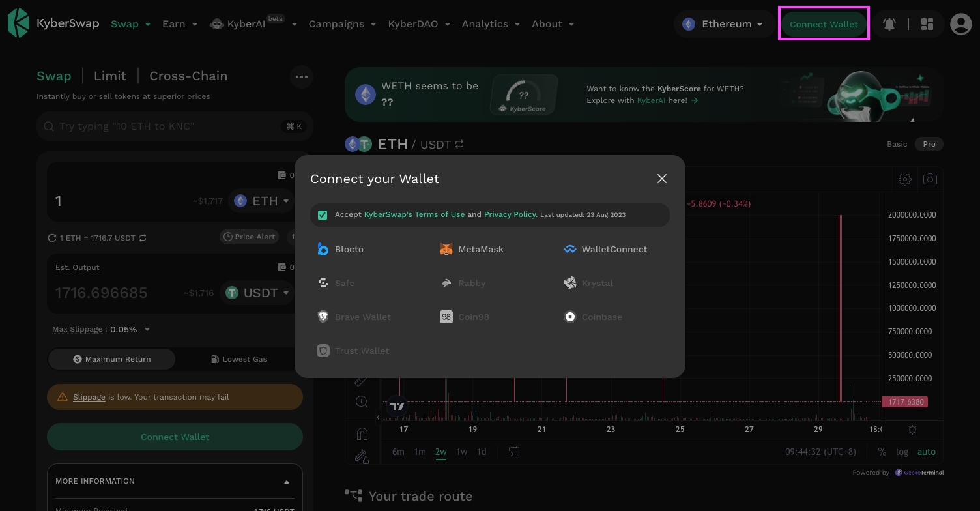Open the Ethereum network dropdown
Image resolution: width=980 pixels, height=511 pixels.
723,24
